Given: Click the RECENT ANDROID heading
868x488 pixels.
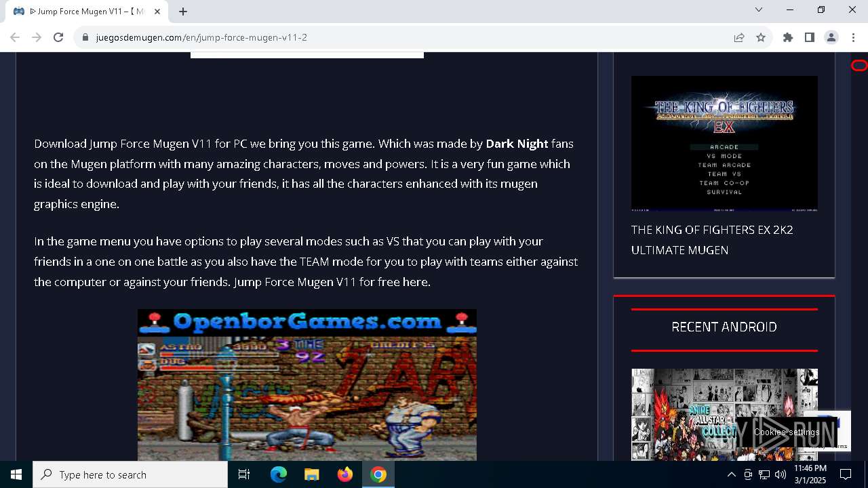Looking at the screenshot, I should click(724, 327).
